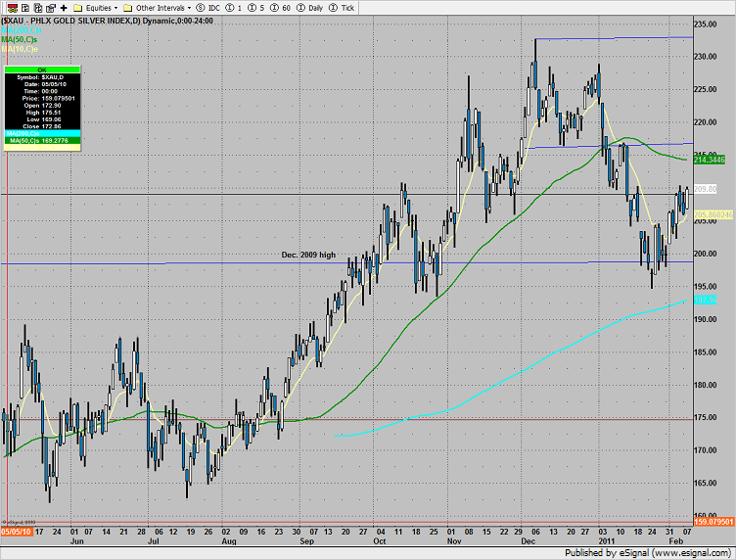
Task: Click the IDC interval icon
Action: pos(207,8)
